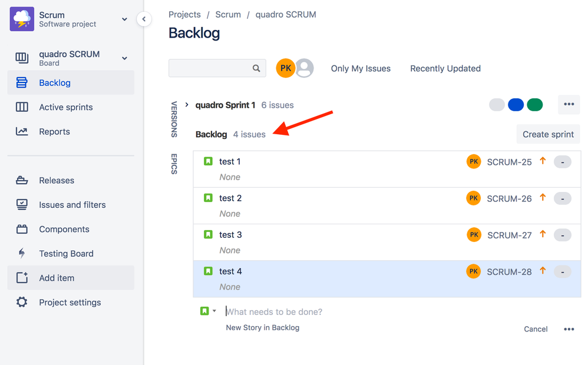Click the Testing Board lightning icon

[22, 253]
